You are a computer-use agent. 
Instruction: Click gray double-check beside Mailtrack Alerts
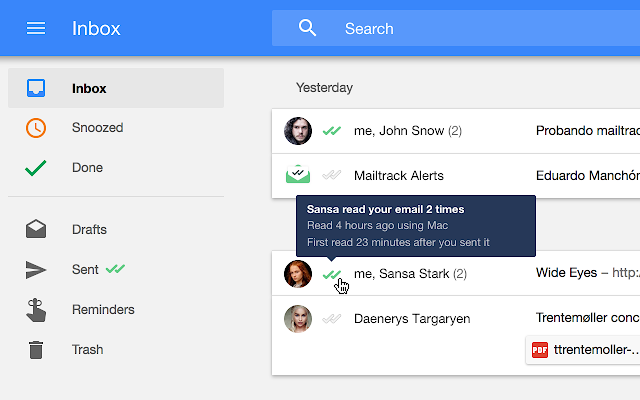(x=331, y=176)
